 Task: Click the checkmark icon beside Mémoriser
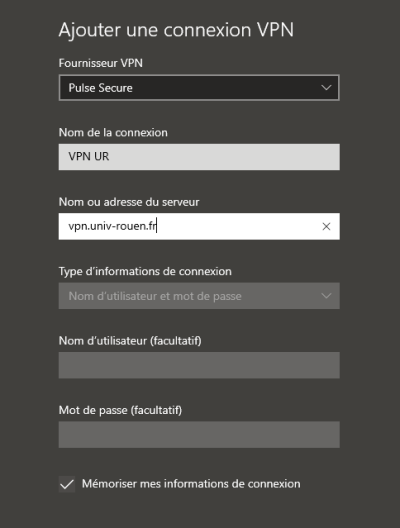pyautogui.click(x=67, y=484)
